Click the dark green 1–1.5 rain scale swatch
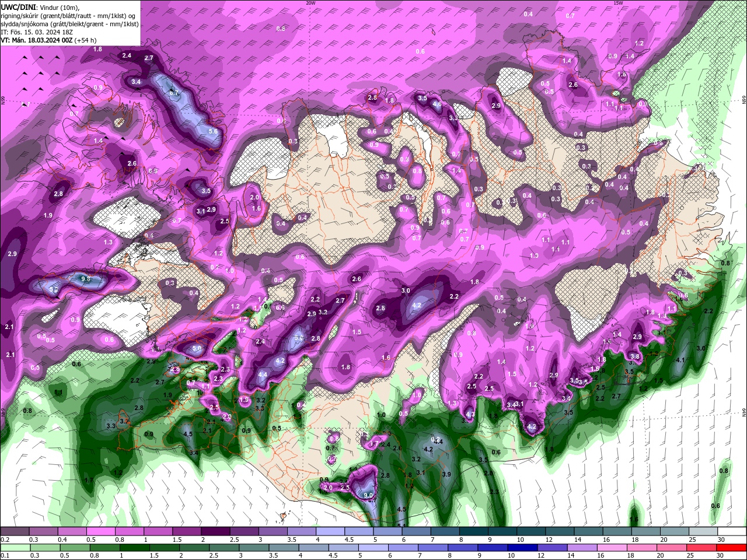The image size is (747, 560). point(134,548)
